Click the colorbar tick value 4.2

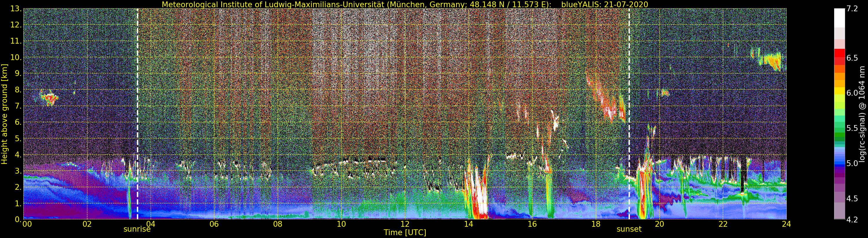pos(852,220)
